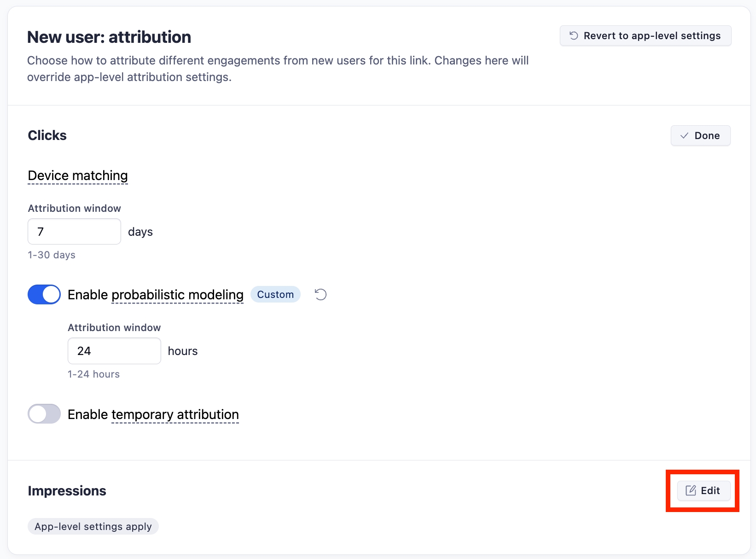
Task: Focus the attribution window hours field
Action: (x=114, y=351)
